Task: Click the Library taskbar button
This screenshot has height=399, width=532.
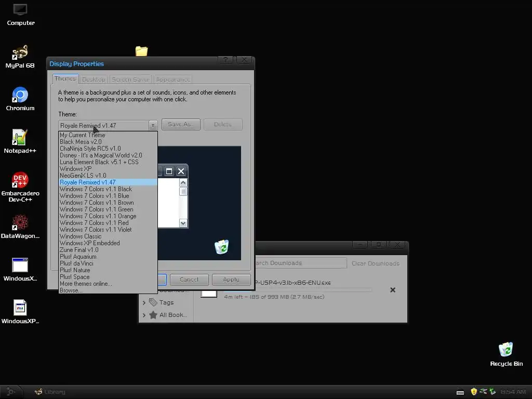Action: click(50, 392)
